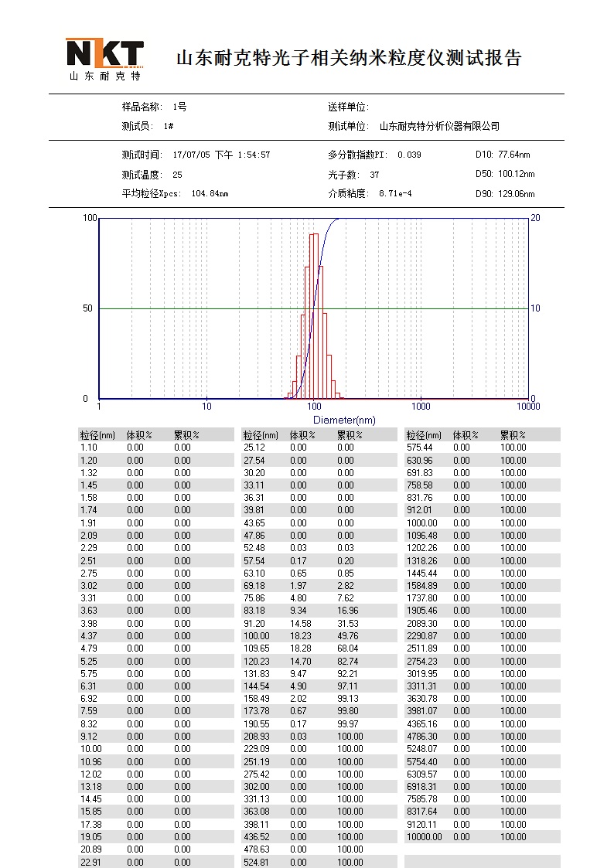Click the test temperature 测试温度 value
Image resolution: width=614 pixels, height=868 pixels.
click(178, 175)
